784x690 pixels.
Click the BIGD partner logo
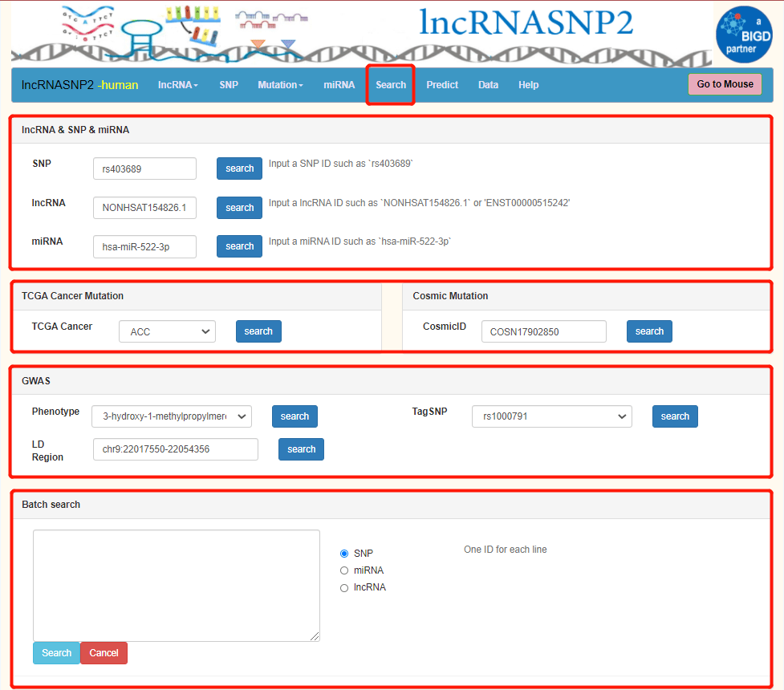coord(744,34)
